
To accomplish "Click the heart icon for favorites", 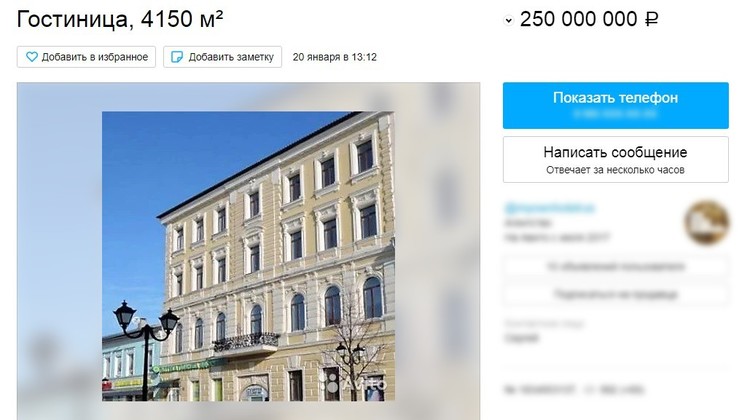I will [32, 57].
